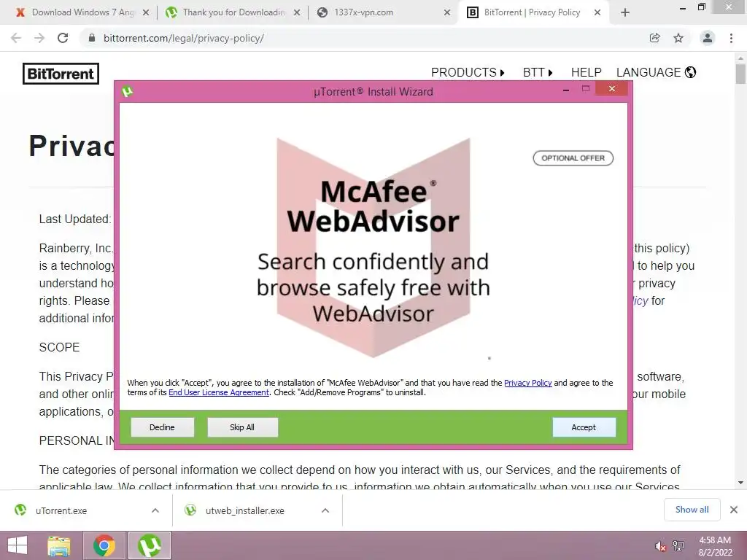Open the End User License Agreement link

(219, 392)
